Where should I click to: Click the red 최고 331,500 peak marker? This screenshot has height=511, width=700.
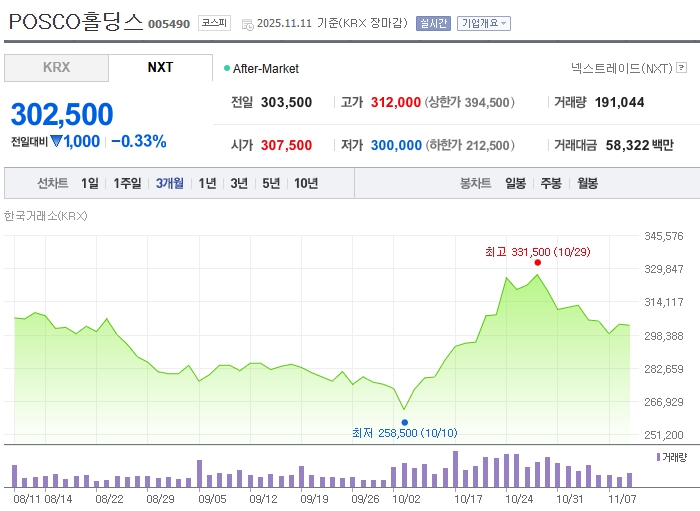(538, 262)
